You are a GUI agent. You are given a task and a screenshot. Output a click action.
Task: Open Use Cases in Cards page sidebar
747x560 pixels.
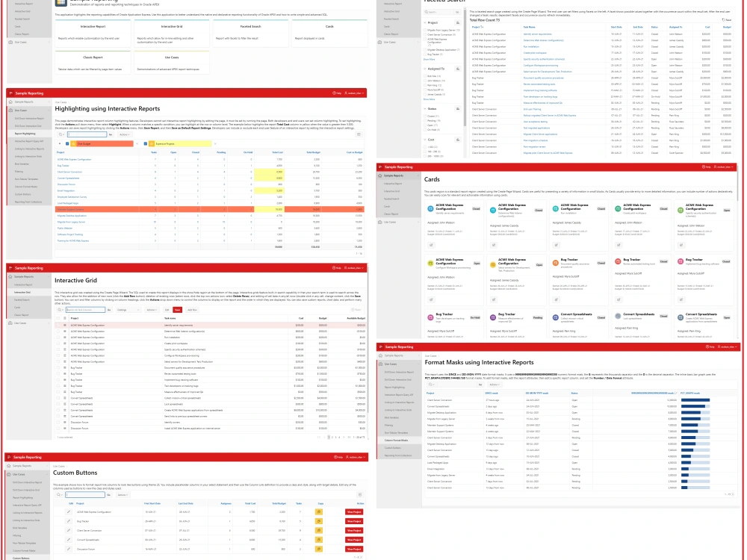pyautogui.click(x=399, y=223)
